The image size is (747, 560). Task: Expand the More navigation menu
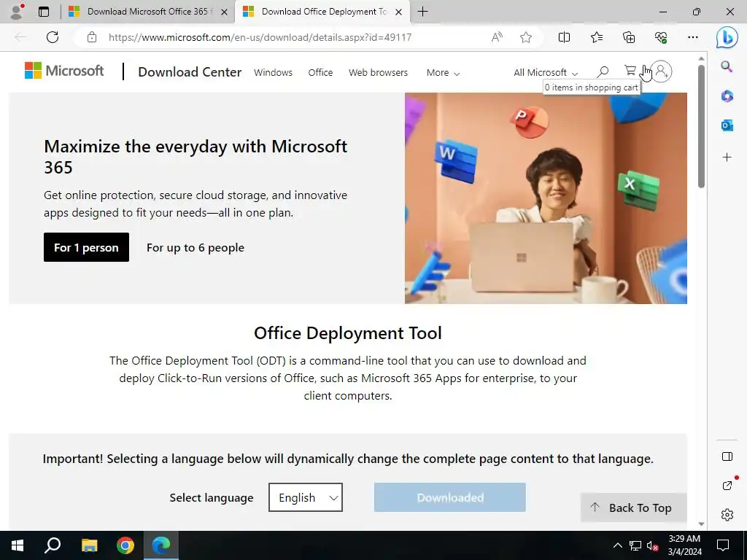pyautogui.click(x=443, y=73)
